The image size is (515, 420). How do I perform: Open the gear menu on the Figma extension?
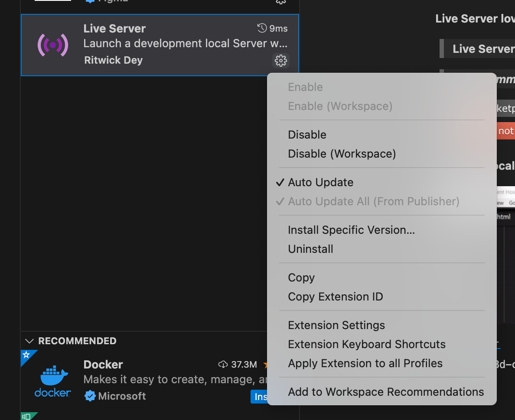point(280,2)
